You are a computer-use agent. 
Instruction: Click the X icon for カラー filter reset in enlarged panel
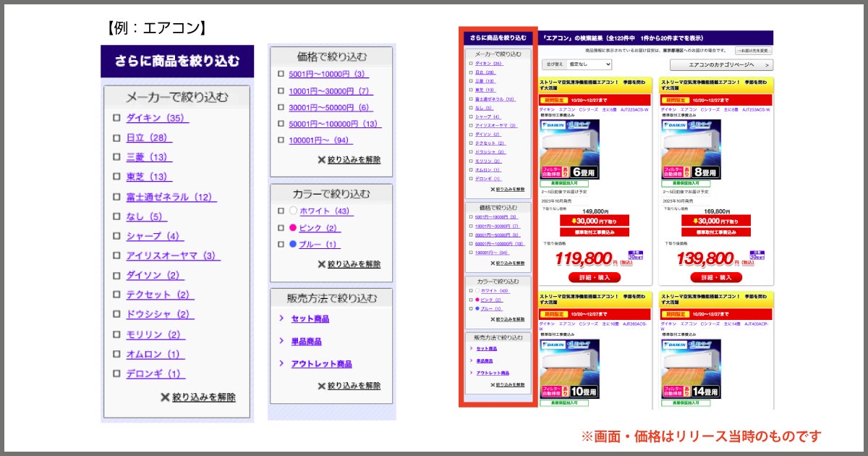click(x=322, y=265)
